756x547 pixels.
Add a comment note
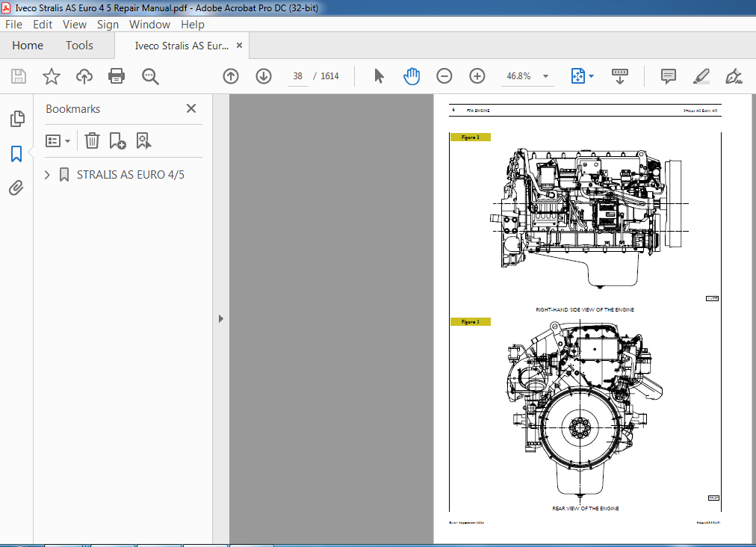(x=669, y=76)
